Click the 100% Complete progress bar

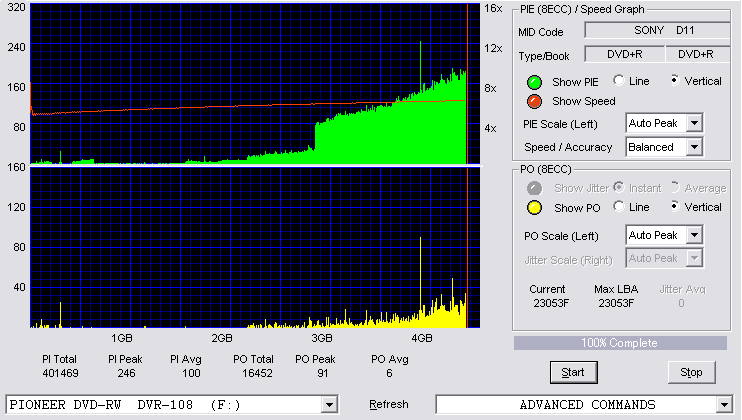(620, 343)
